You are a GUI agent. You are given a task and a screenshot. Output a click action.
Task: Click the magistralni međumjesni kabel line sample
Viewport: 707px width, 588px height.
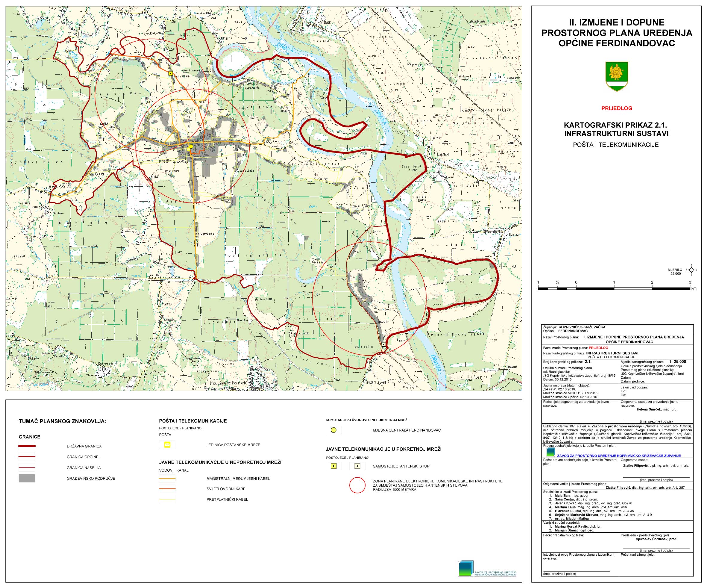tap(167, 478)
